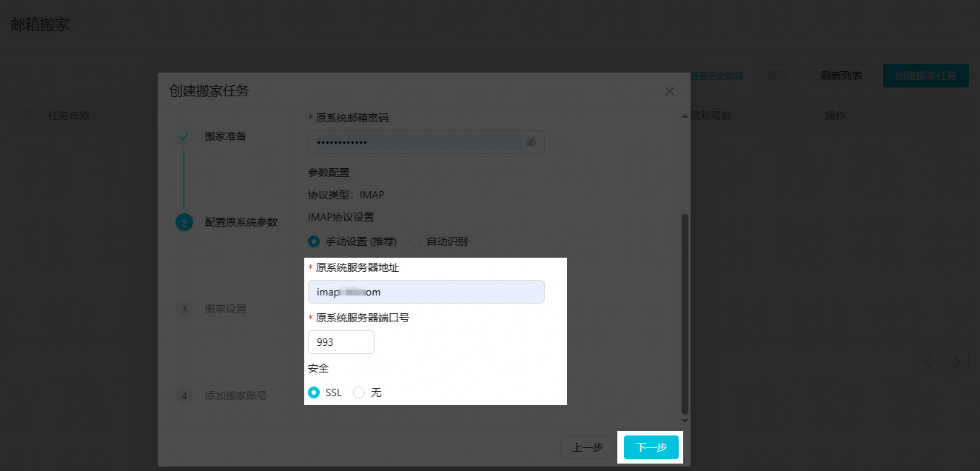Screen dimensions: 980x471
Task: Pick 无 for the security option
Action: pyautogui.click(x=359, y=392)
